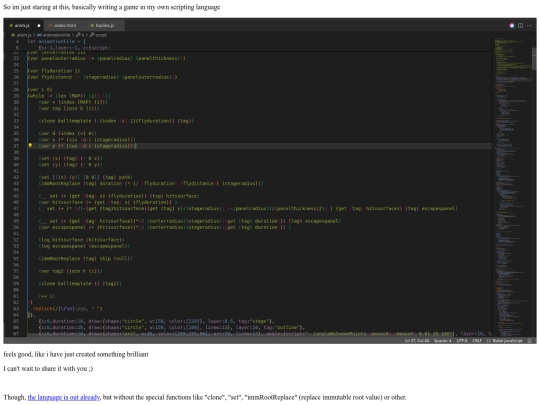Click the lightbulb quick-fix icon on line 37
The height and width of the screenshot is (405, 540).
tap(30, 146)
